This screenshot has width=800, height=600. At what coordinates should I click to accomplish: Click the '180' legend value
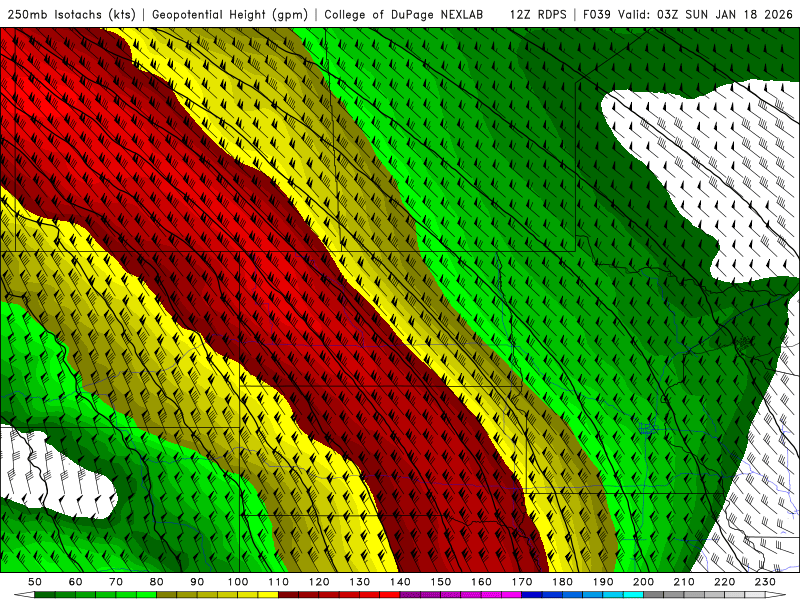562,582
